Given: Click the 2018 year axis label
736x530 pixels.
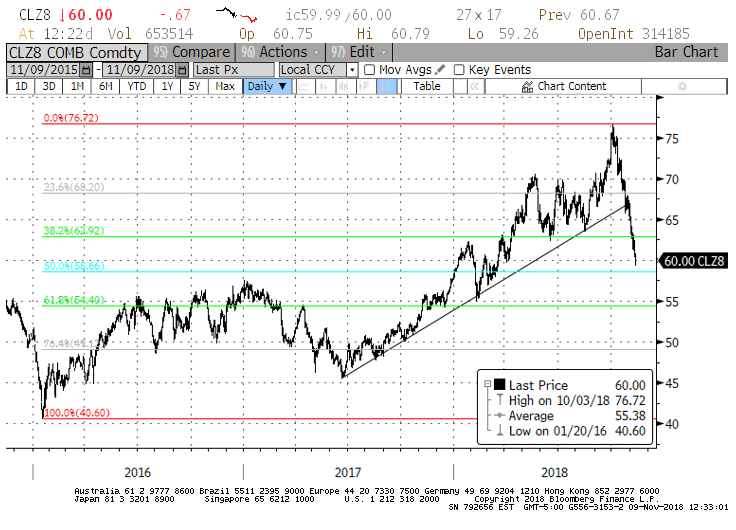Looking at the screenshot, I should pyautogui.click(x=554, y=472).
